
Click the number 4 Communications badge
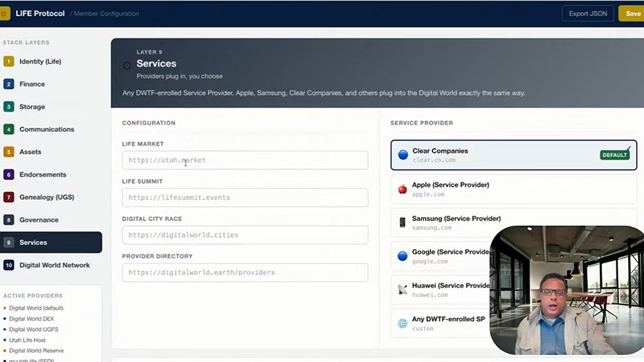(x=9, y=130)
